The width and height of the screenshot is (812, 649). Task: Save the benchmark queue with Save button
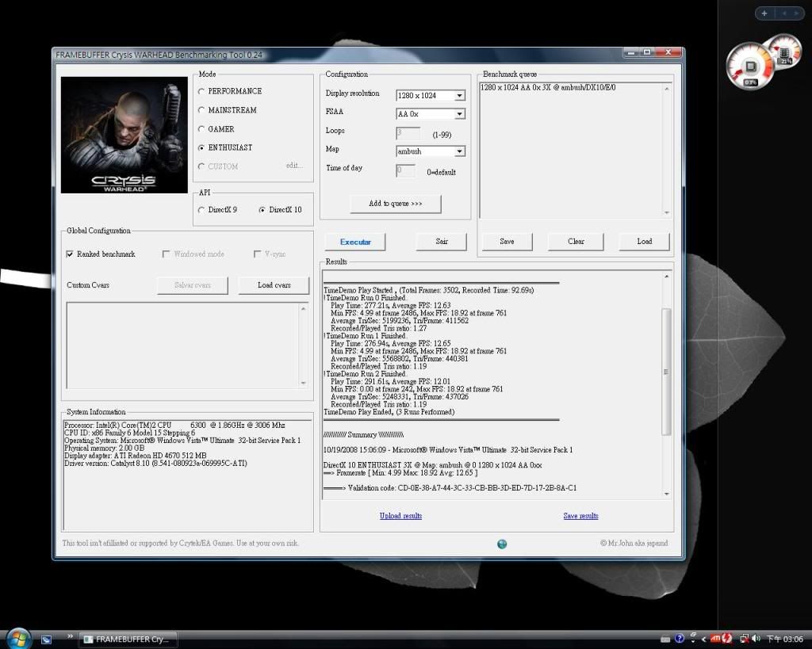(x=507, y=241)
